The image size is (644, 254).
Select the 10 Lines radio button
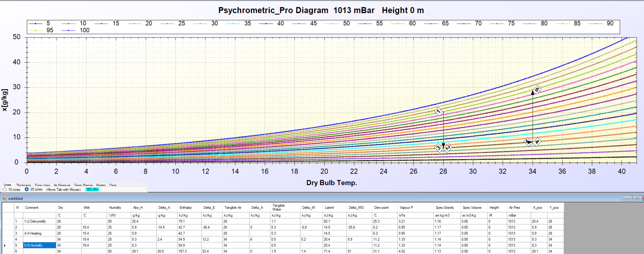(x=4, y=189)
